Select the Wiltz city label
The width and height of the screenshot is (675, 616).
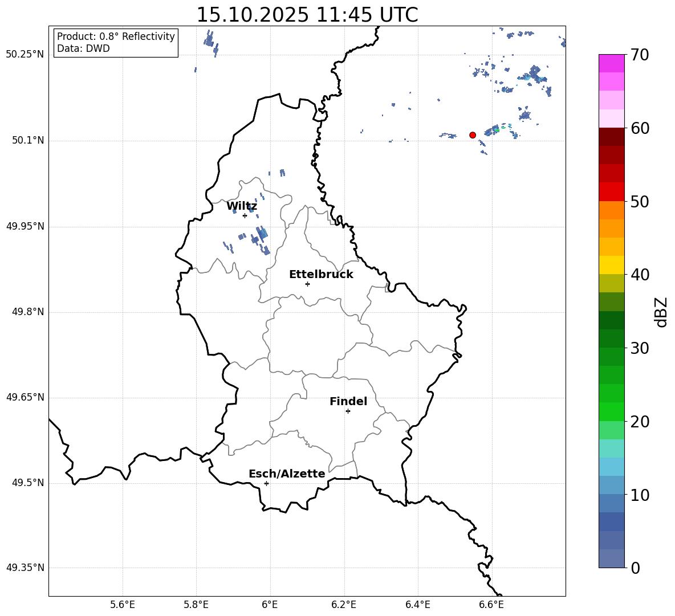pyautogui.click(x=242, y=206)
